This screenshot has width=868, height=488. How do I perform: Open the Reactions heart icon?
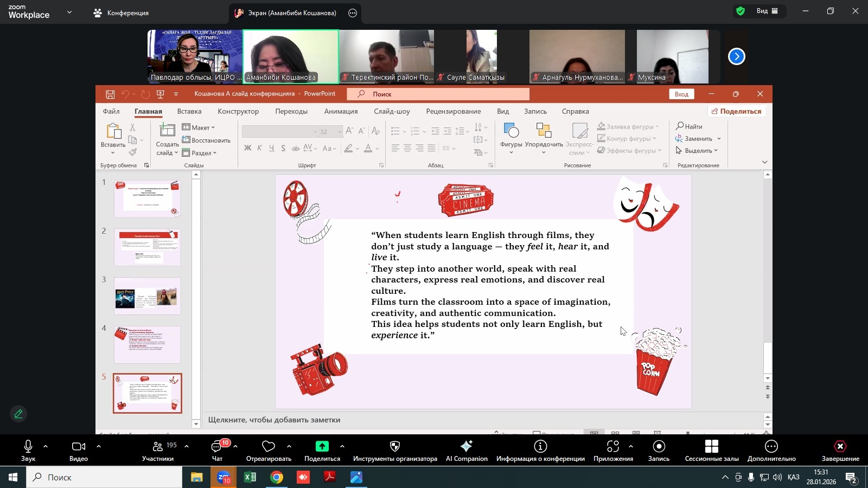pyautogui.click(x=269, y=446)
